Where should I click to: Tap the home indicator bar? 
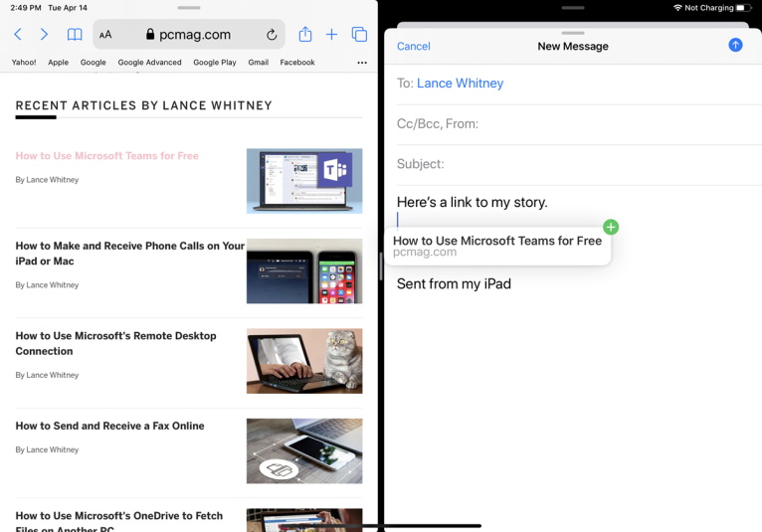tap(382, 526)
